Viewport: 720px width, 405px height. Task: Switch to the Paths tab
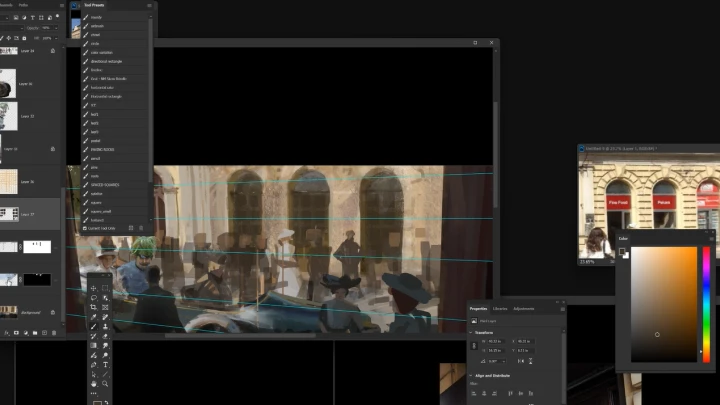(x=23, y=5)
